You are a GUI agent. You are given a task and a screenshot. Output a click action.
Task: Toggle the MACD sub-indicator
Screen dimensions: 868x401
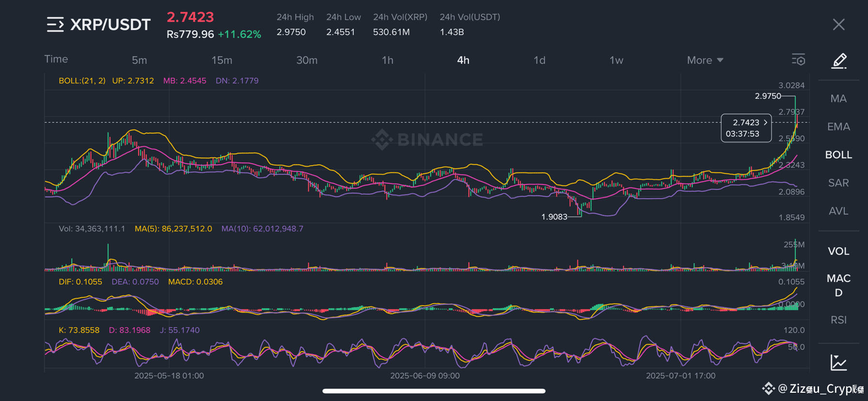pos(838,286)
